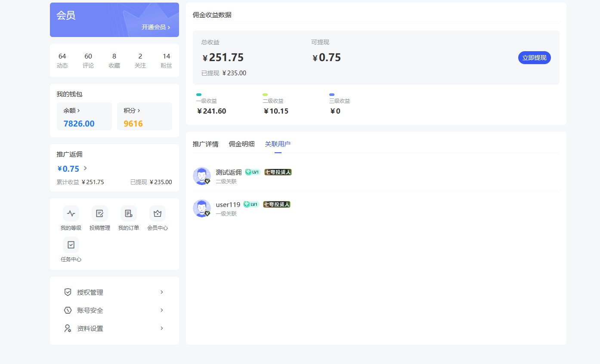The height and width of the screenshot is (364, 600).
Task: Expand 账号安全 with its right chevron
Action: pos(162,310)
